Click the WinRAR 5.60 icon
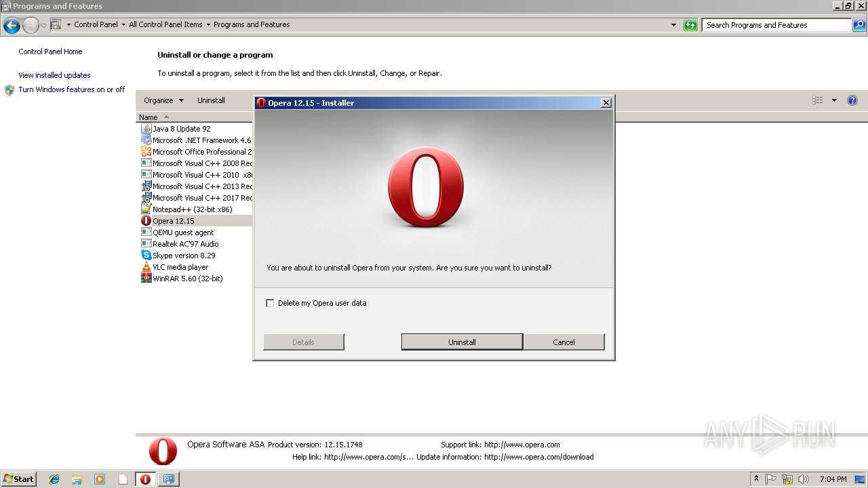Viewport: 868px width, 488px height. [x=146, y=279]
